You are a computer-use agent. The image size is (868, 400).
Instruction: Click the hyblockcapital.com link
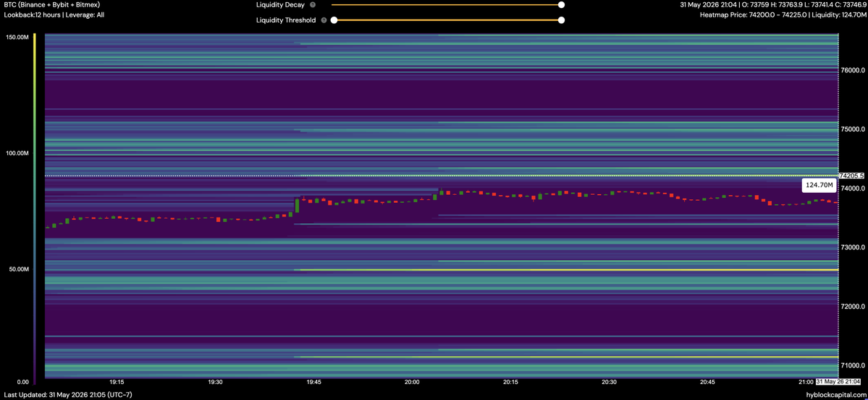(x=836, y=395)
